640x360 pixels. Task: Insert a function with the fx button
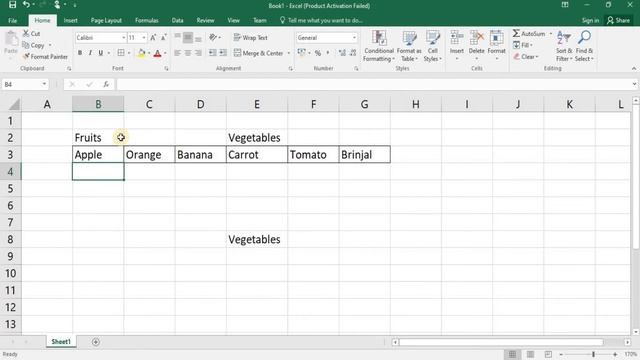106,84
